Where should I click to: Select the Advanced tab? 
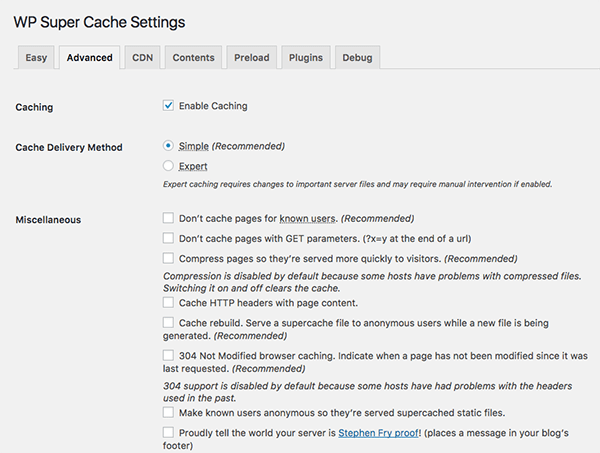(x=89, y=58)
